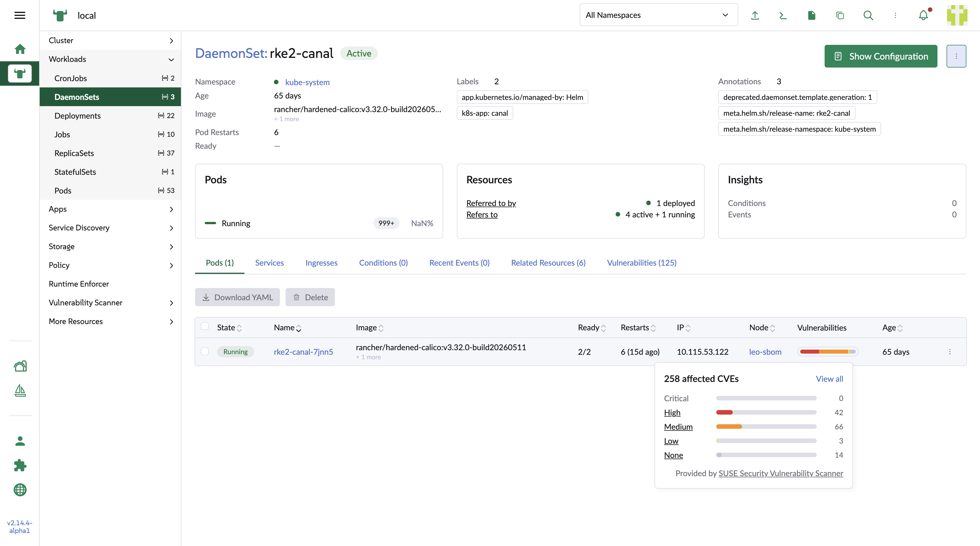Screen dimensions: 980x546
Task: Switch to the Ingresses tab
Action: (322, 263)
